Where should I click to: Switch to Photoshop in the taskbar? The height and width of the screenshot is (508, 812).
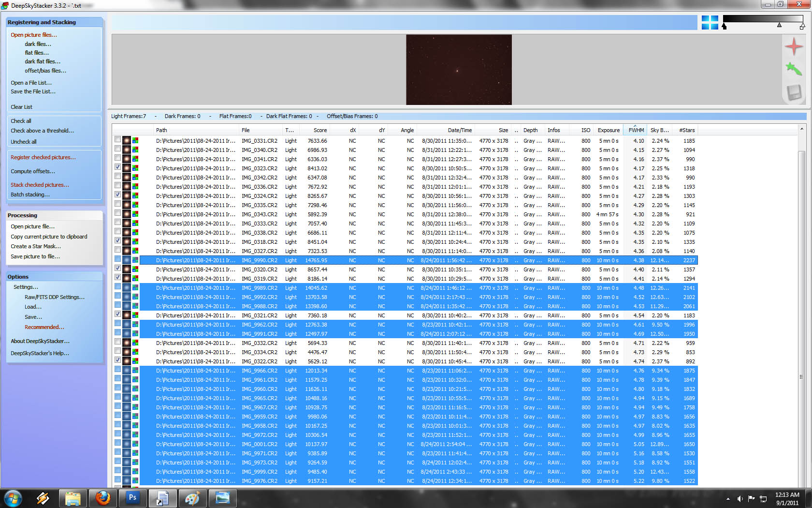tap(132, 498)
